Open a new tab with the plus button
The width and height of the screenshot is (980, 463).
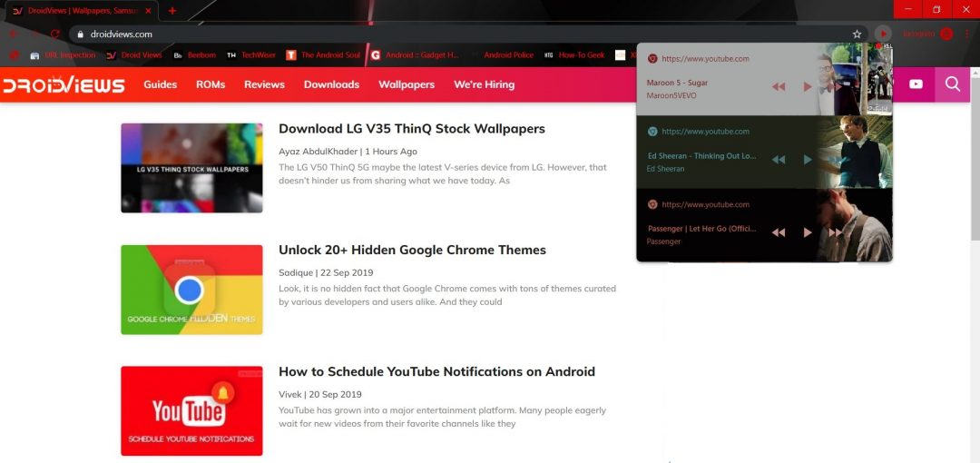tap(172, 11)
